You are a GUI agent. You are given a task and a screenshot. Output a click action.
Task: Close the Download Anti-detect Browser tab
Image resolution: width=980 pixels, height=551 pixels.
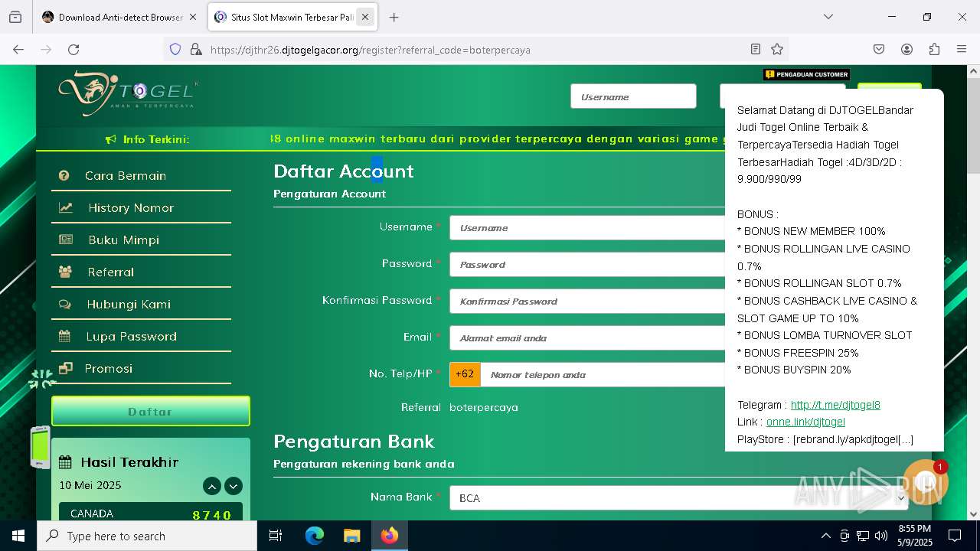[193, 17]
